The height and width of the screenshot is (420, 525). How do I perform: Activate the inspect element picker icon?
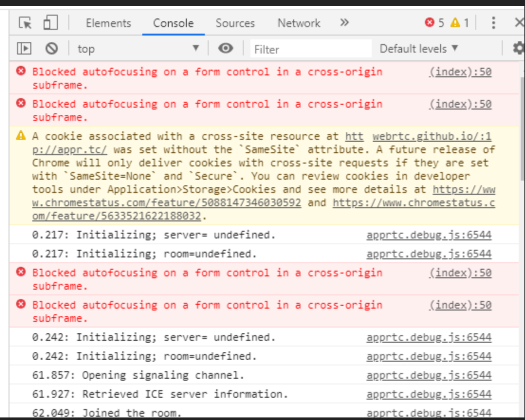(x=25, y=23)
